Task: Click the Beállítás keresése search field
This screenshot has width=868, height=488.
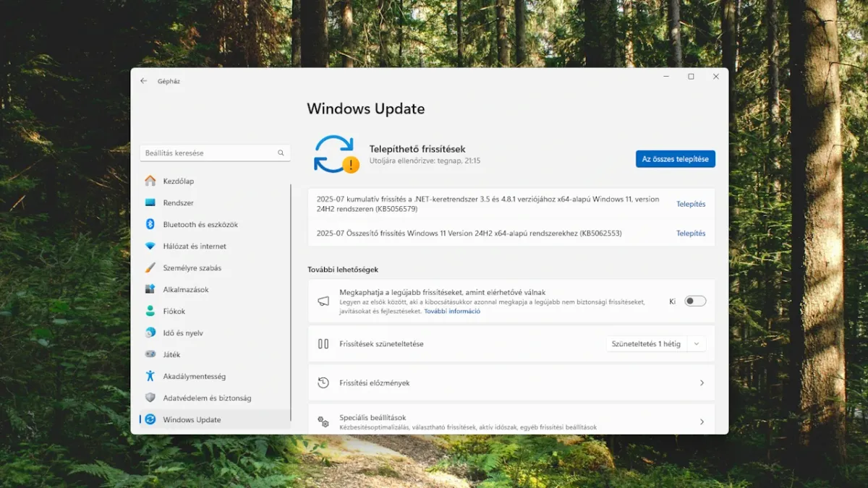Action: click(215, 153)
